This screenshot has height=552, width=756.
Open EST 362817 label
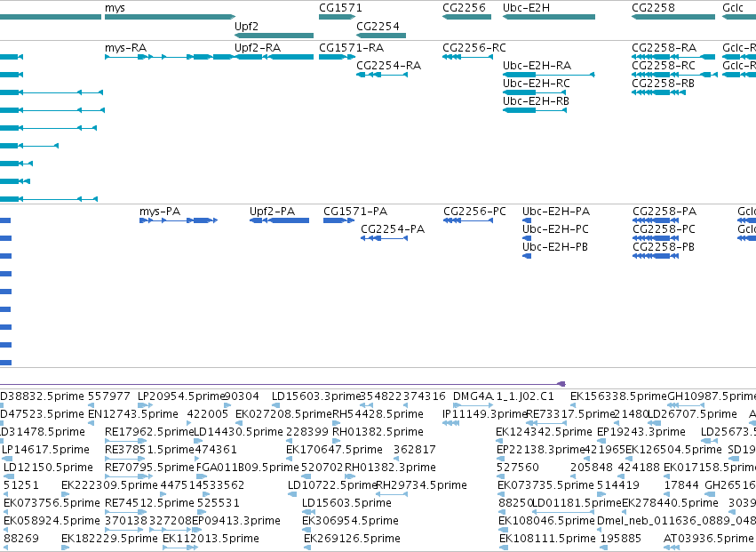pyautogui.click(x=415, y=450)
